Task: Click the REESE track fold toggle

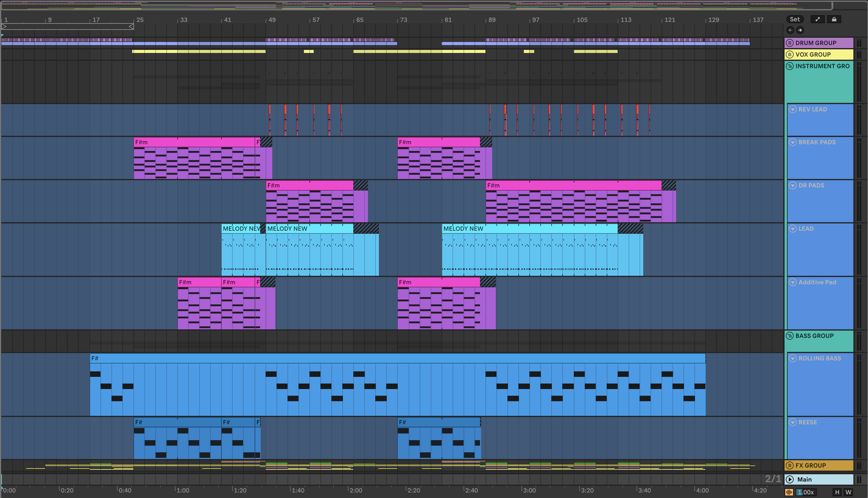Action: 792,422
